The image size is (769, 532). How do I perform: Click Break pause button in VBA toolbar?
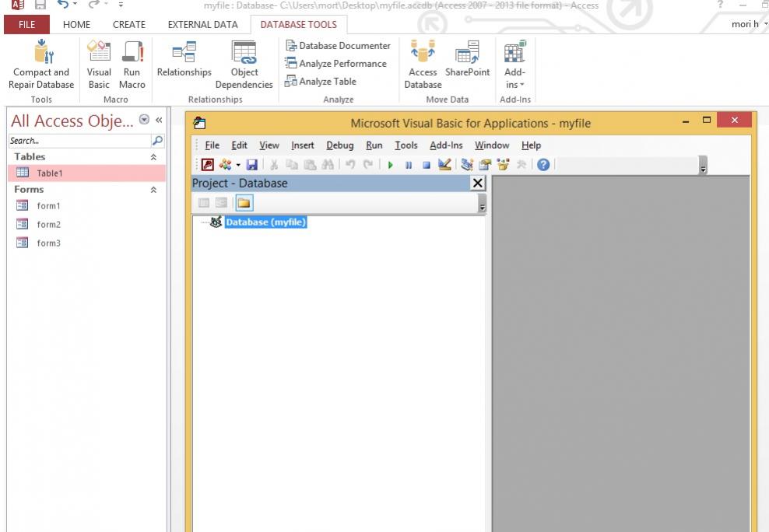point(409,165)
